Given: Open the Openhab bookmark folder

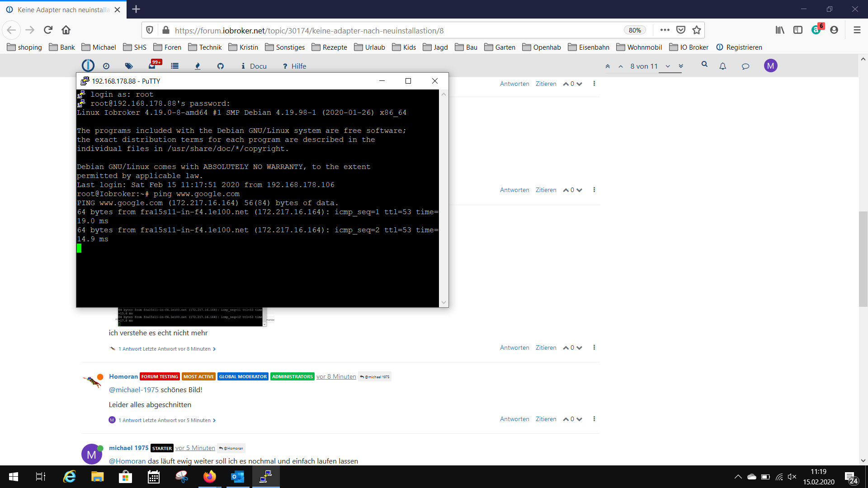Looking at the screenshot, I should 541,47.
